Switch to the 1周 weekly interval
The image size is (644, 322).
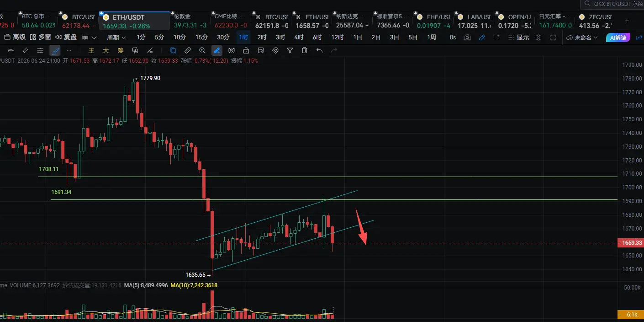(431, 38)
